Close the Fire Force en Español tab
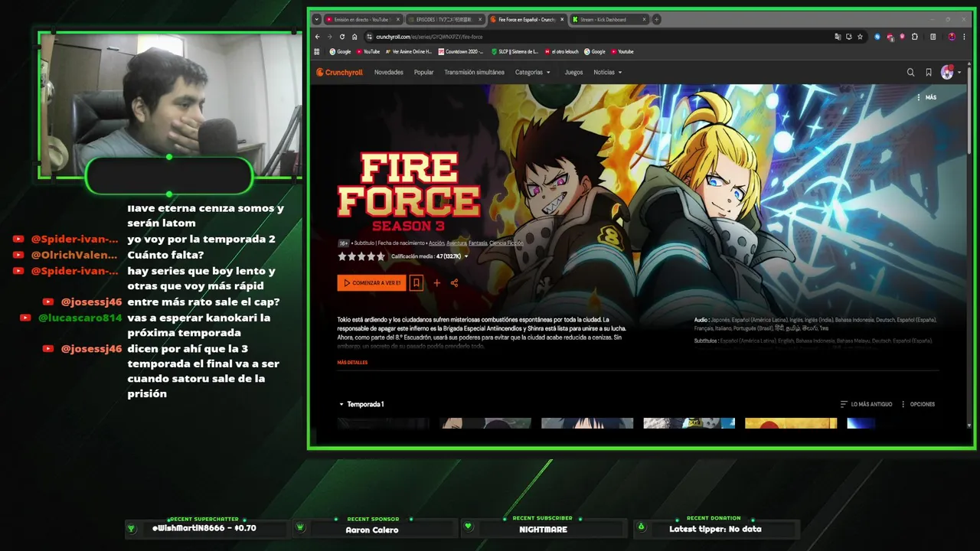The height and width of the screenshot is (551, 980). point(562,20)
